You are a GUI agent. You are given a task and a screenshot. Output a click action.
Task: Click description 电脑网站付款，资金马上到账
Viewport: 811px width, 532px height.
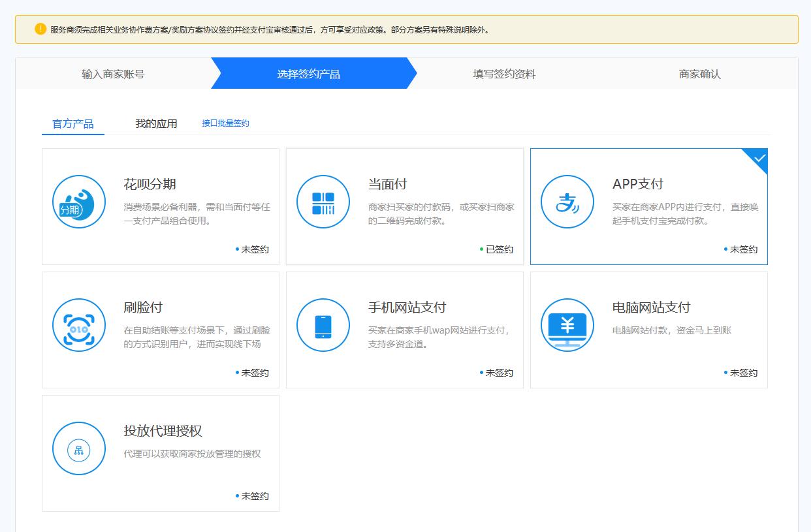pyautogui.click(x=672, y=330)
